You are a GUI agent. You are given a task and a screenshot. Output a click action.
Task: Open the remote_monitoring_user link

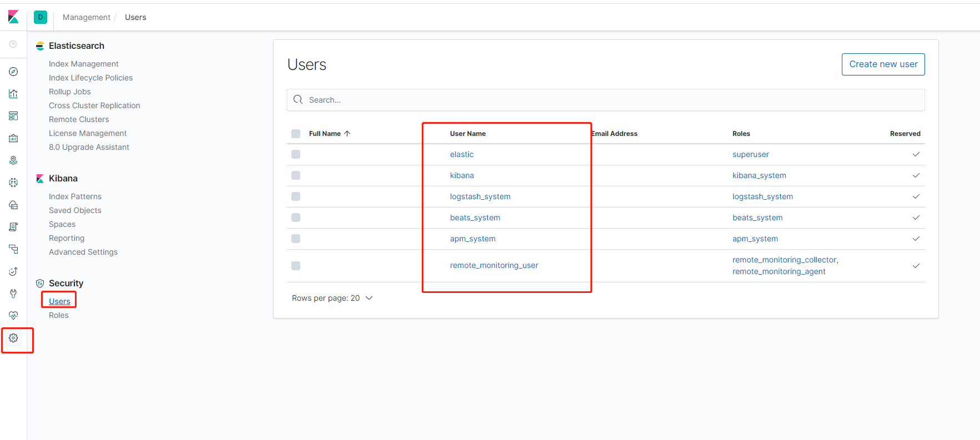pyautogui.click(x=494, y=265)
